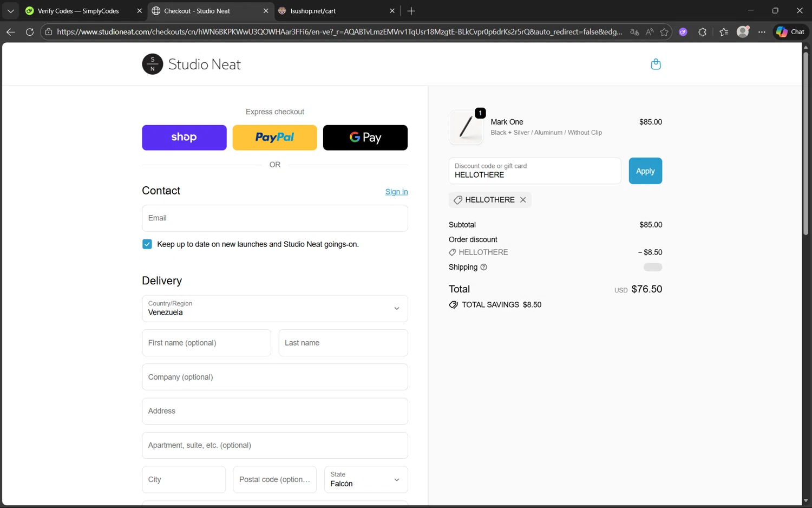Go back with browser back arrow
Image resolution: width=812 pixels, height=508 pixels.
tap(10, 32)
